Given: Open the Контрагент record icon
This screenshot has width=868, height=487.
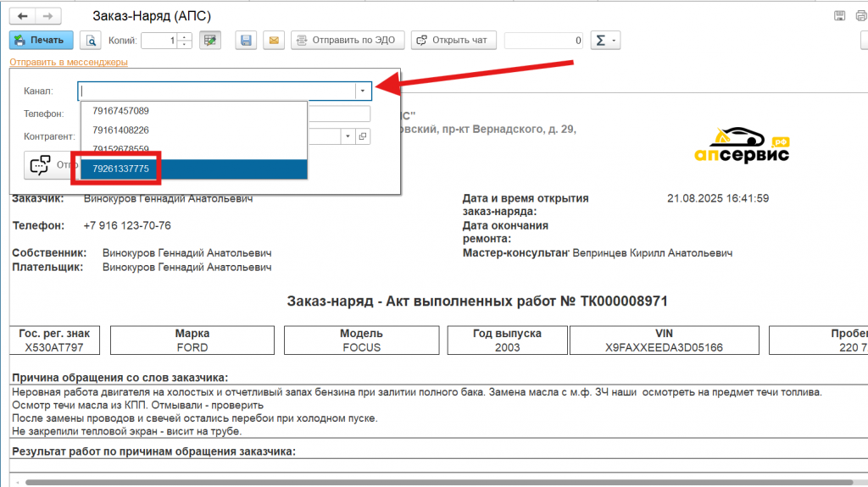Looking at the screenshot, I should pyautogui.click(x=363, y=136).
